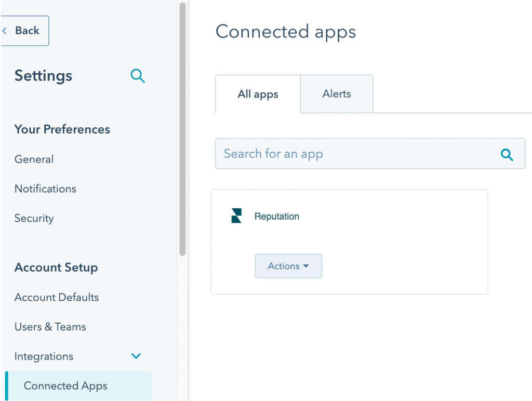Collapse Integrations using the chevron arrow
The image size is (532, 401).
coord(136,356)
